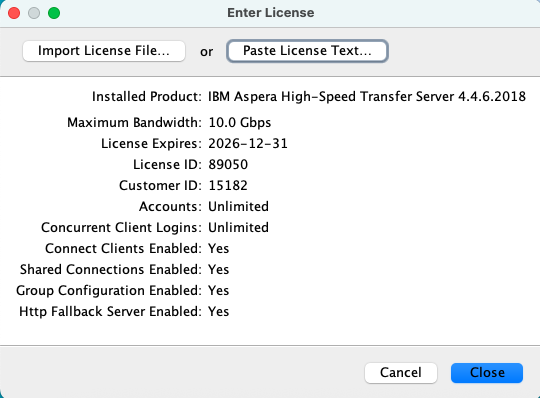The width and height of the screenshot is (540, 398).
Task: Cancel the Enter License dialog
Action: coord(401,373)
